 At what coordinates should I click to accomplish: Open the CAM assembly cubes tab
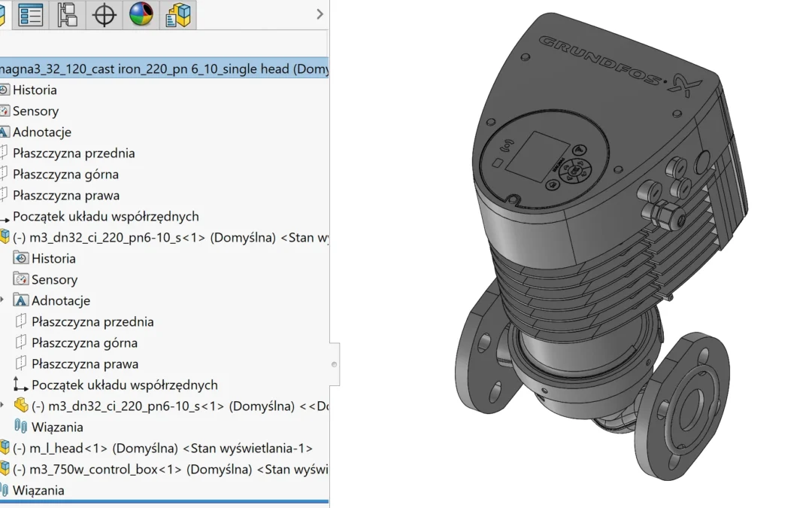[178, 14]
